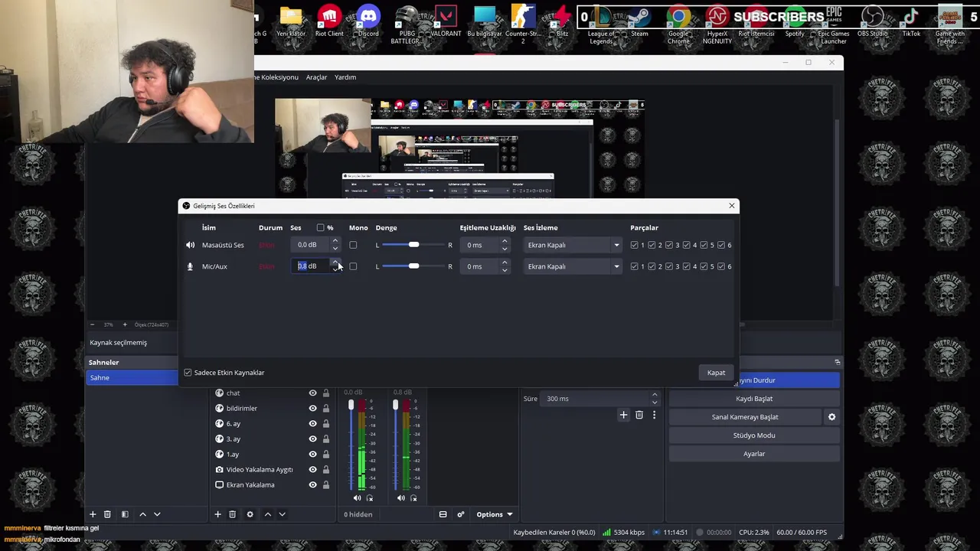Increase Mic/Aux volume dB stepper
The height and width of the screenshot is (551, 980).
pyautogui.click(x=335, y=263)
